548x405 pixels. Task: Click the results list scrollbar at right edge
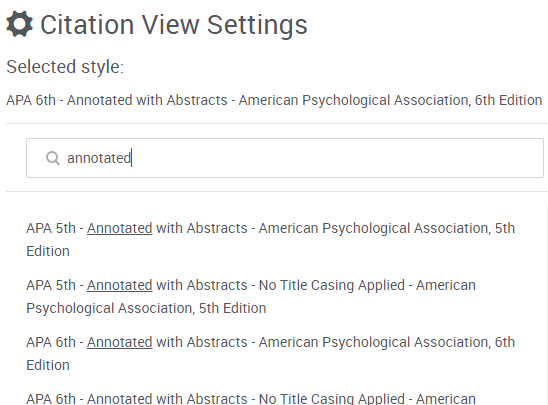[546, 304]
